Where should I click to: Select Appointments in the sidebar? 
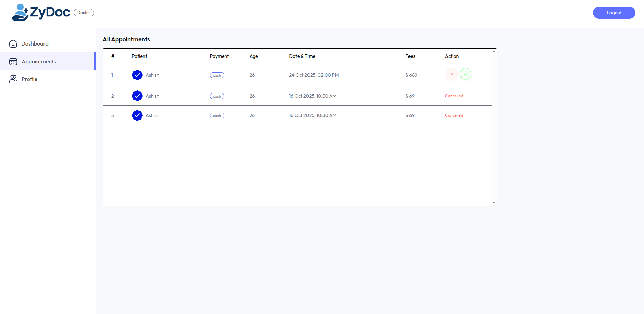point(39,62)
